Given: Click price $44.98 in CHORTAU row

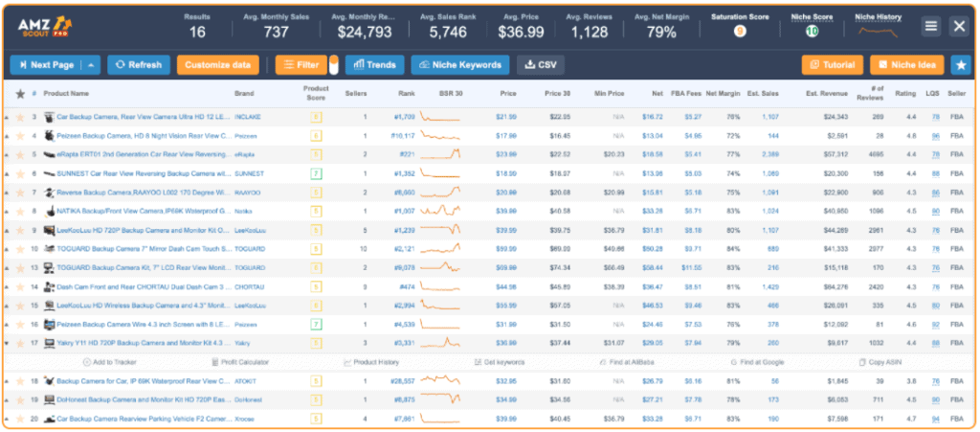Looking at the screenshot, I should [x=505, y=287].
